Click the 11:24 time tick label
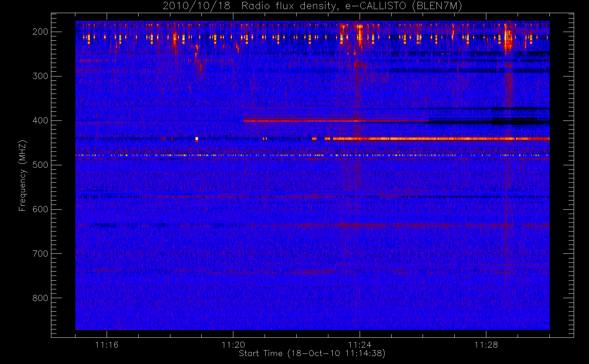The height and width of the screenshot is (364, 589). [x=360, y=345]
